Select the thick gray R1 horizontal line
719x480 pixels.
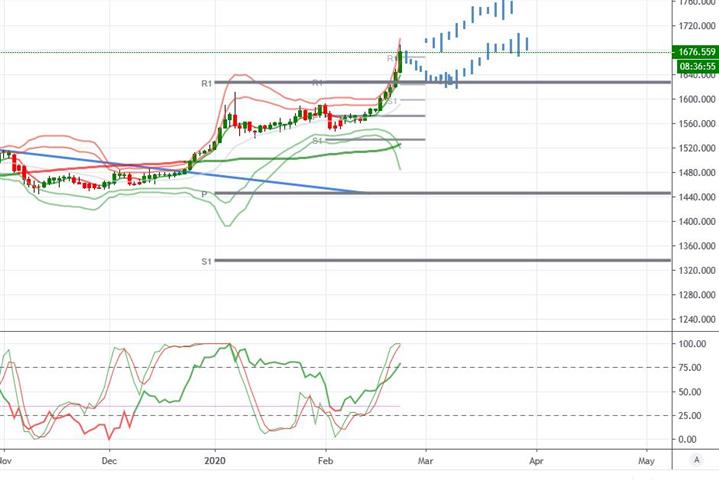pyautogui.click(x=442, y=83)
